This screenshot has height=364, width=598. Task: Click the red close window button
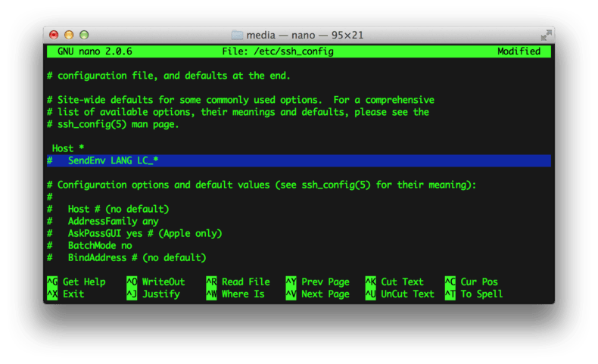pos(54,35)
